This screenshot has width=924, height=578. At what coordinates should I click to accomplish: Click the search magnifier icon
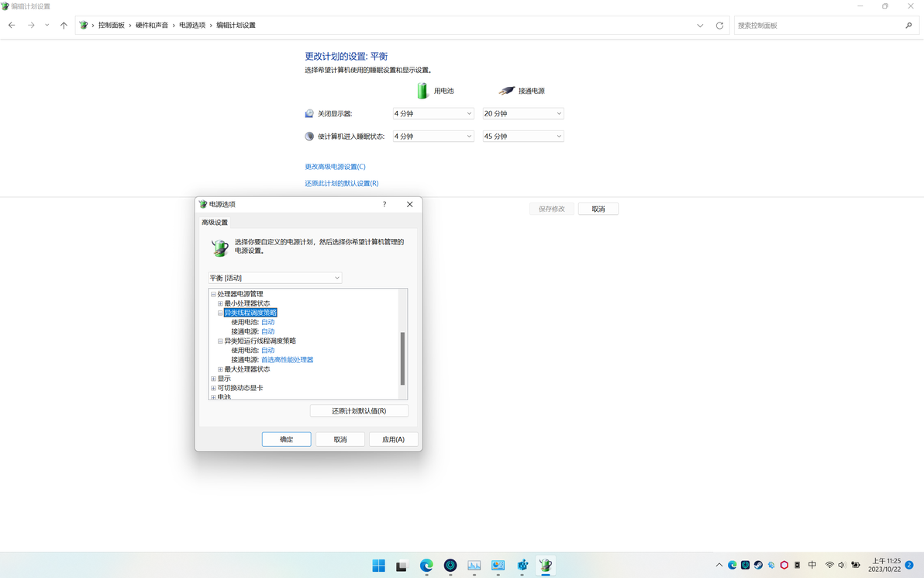(x=908, y=26)
